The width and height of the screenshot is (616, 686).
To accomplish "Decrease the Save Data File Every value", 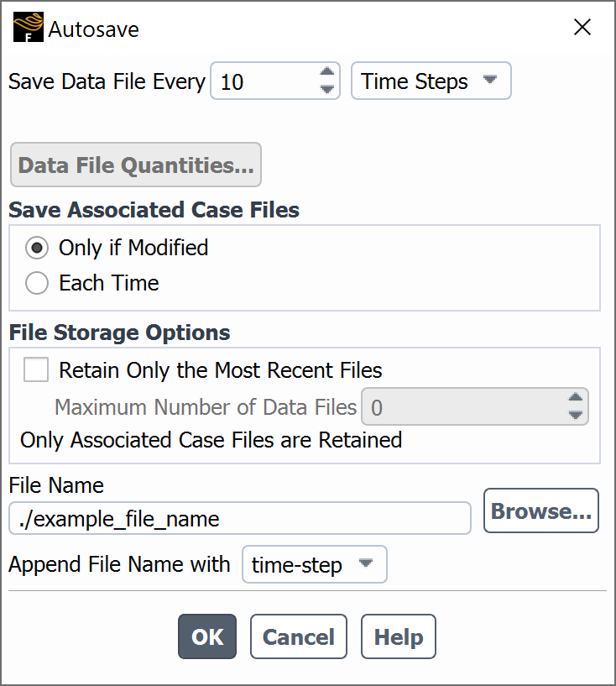I will click(x=327, y=89).
